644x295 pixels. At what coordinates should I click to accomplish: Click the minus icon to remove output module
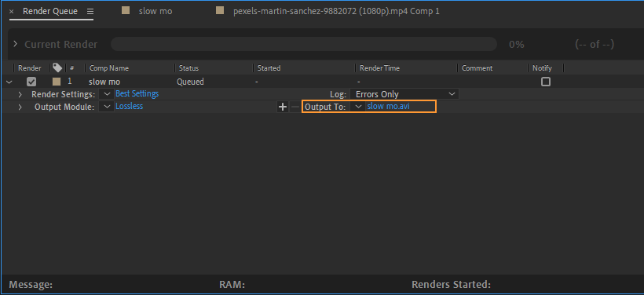pos(295,107)
